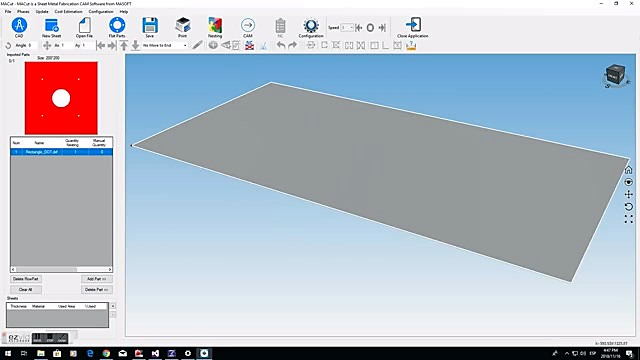Move part left with arrow
The width and height of the screenshot is (640, 360).
pos(100,45)
